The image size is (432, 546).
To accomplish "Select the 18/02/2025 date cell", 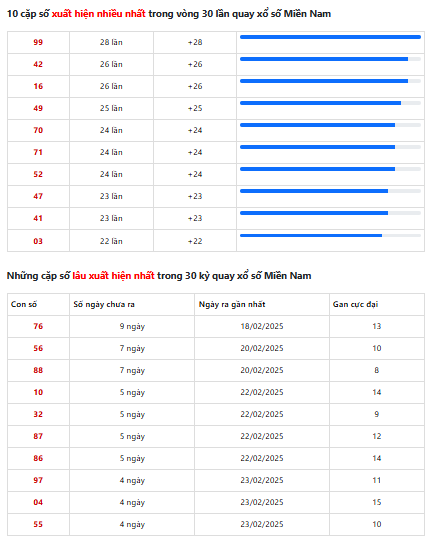I will pyautogui.click(x=262, y=326).
